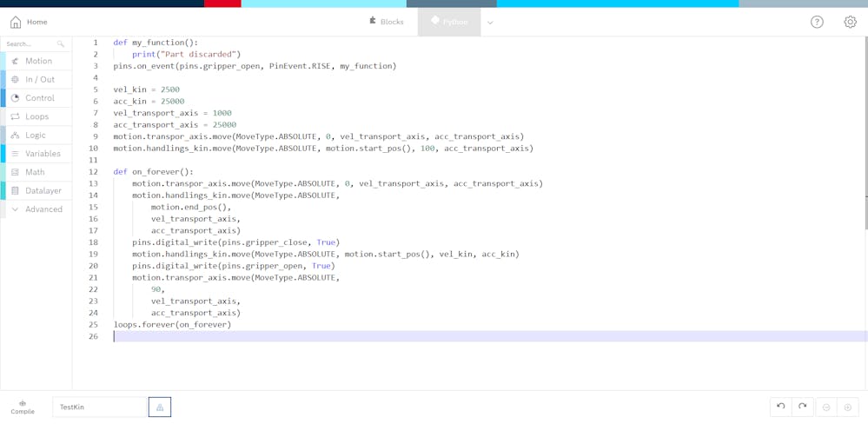Viewport: 868px width, 424px height.
Task: Open the Variables category
Action: point(36,154)
